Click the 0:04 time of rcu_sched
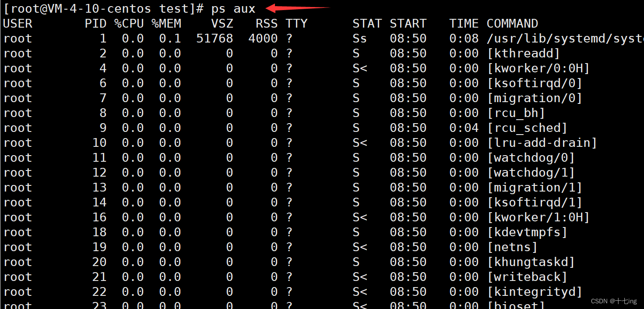The height and width of the screenshot is (309, 644). coord(464,128)
